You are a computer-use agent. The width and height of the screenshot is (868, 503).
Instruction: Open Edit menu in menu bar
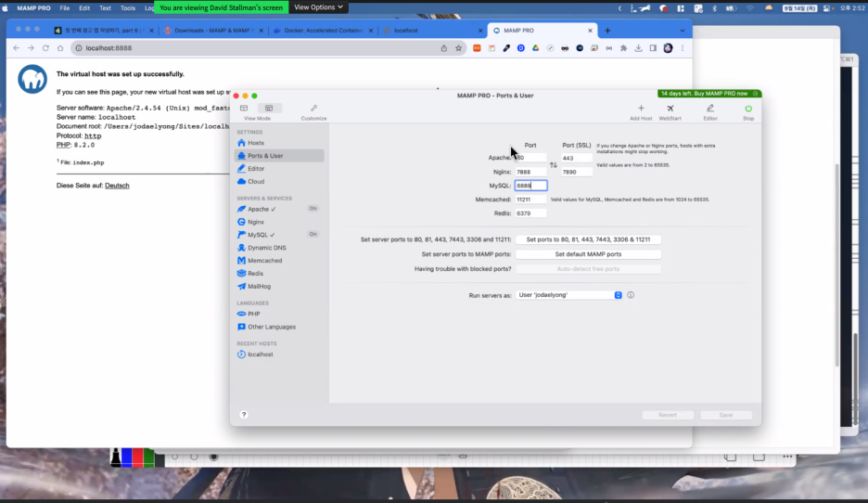(84, 8)
